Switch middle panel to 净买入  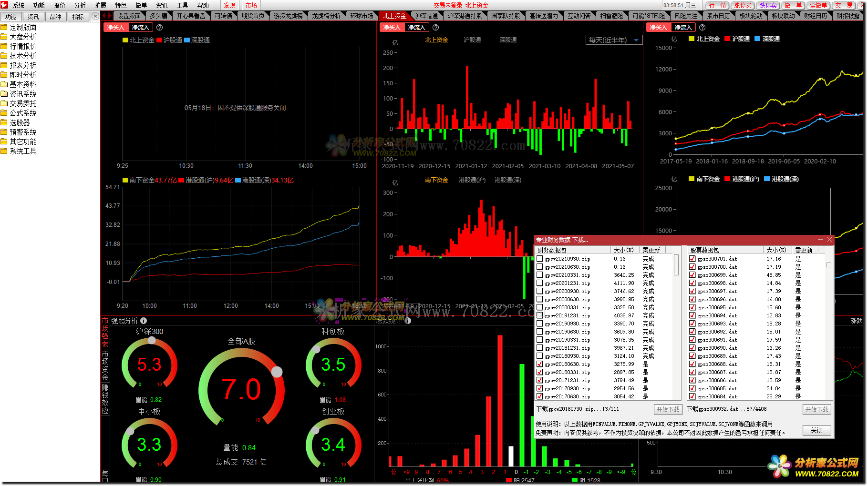[392, 28]
